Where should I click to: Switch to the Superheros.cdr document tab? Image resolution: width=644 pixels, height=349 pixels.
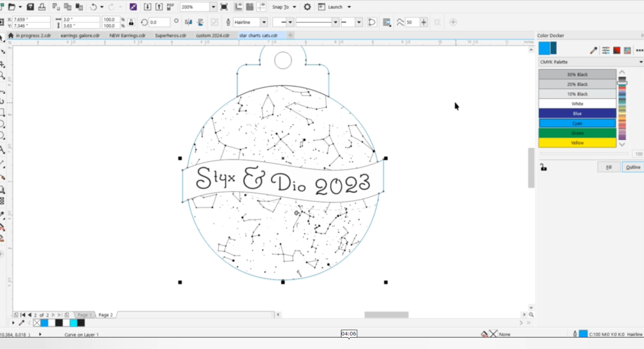pyautogui.click(x=170, y=36)
